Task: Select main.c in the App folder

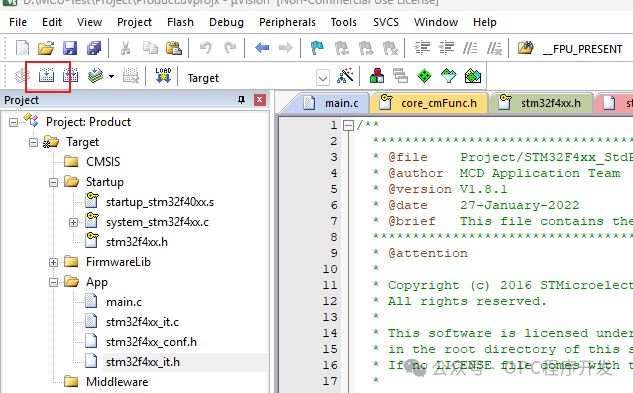Action: (x=124, y=302)
